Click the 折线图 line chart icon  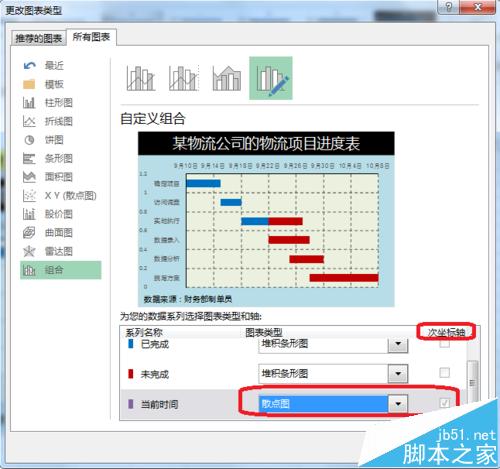[29, 121]
